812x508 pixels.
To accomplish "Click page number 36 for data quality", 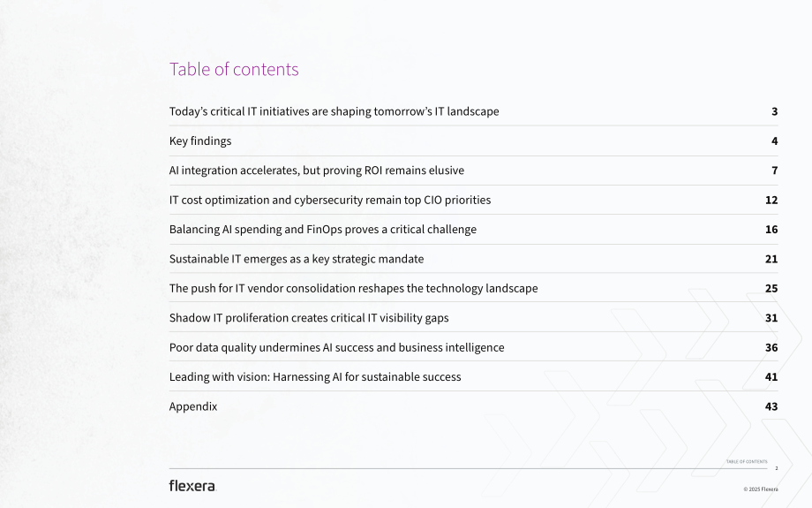I will click(771, 348).
